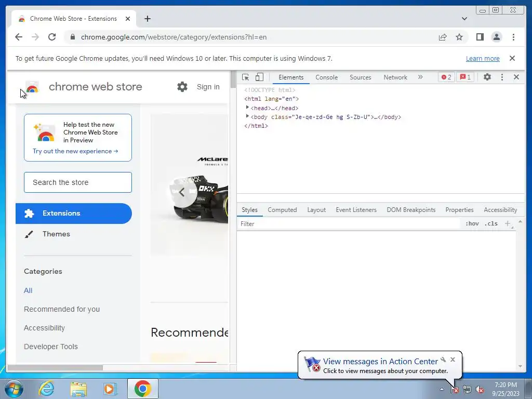532x399 pixels.
Task: Click Sign in on the web store
Action: [x=208, y=87]
